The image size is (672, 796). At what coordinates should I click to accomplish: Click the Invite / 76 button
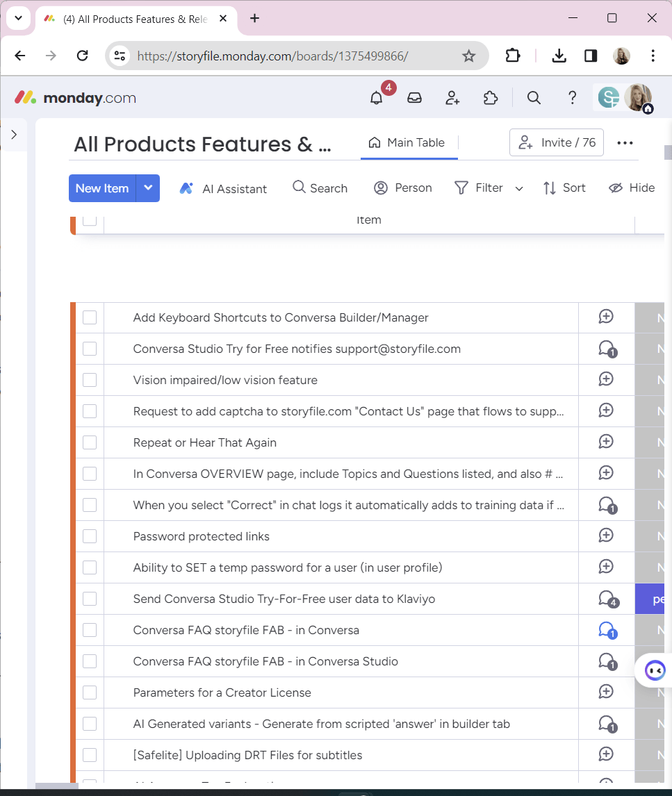pyautogui.click(x=556, y=142)
